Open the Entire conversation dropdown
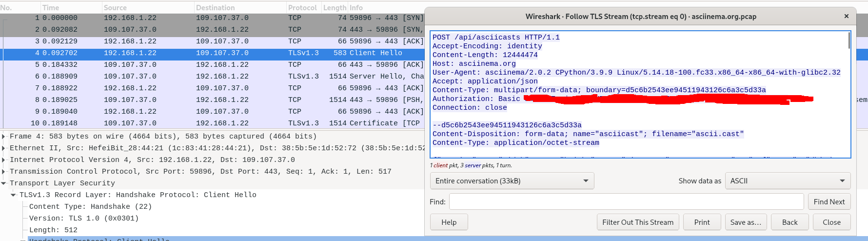This screenshot has width=868, height=241. [512, 181]
